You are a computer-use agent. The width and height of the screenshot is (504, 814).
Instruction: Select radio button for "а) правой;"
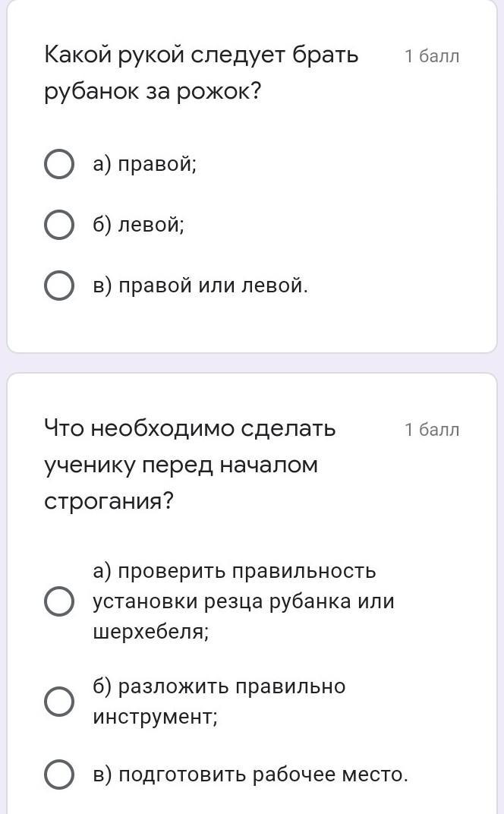pyautogui.click(x=59, y=164)
